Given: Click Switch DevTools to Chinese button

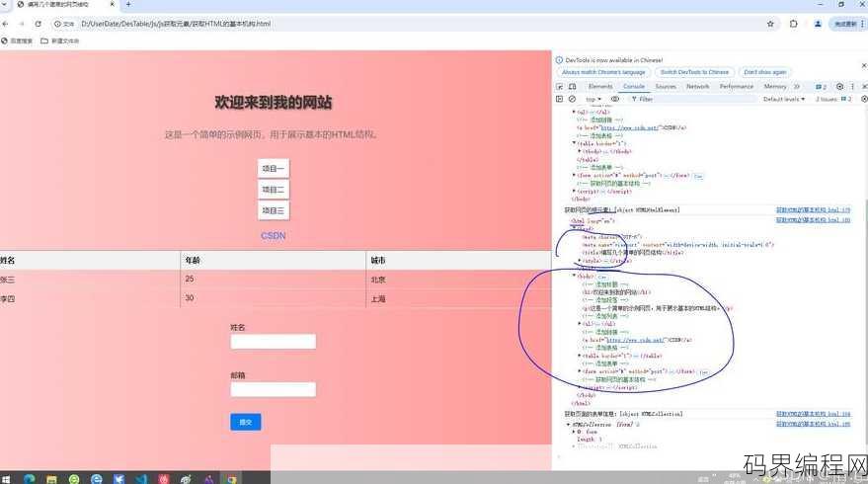Looking at the screenshot, I should pos(694,72).
